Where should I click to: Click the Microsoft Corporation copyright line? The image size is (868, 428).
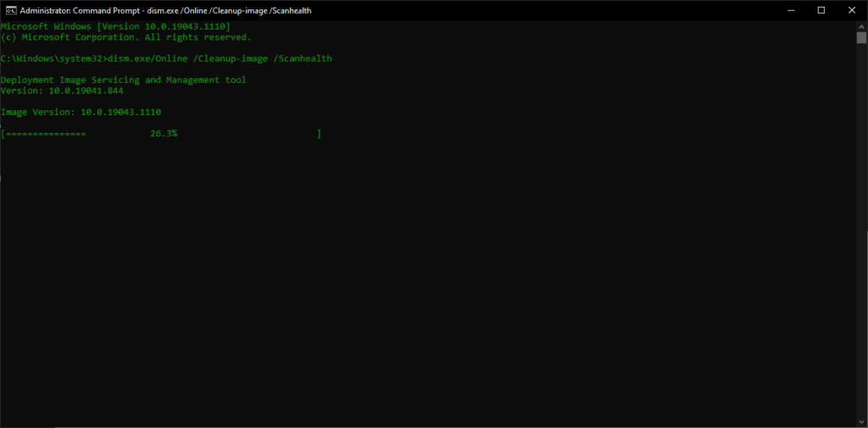[125, 37]
